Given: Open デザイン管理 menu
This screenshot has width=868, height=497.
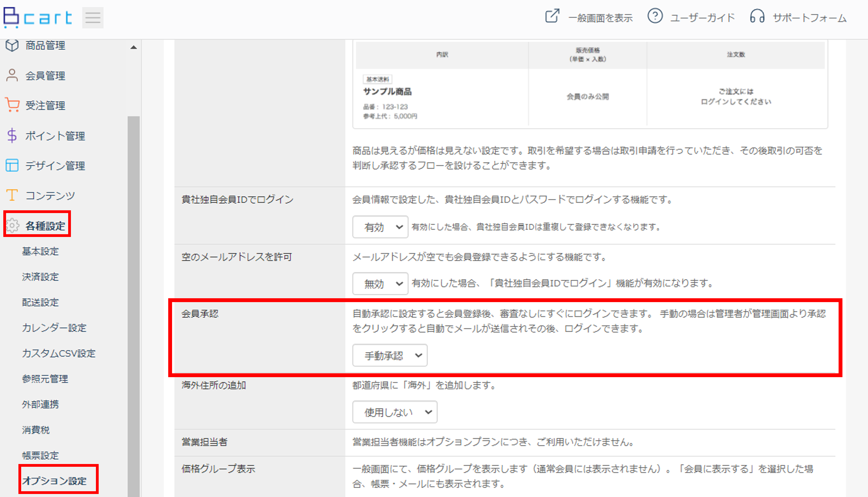Looking at the screenshot, I should pyautogui.click(x=55, y=165).
